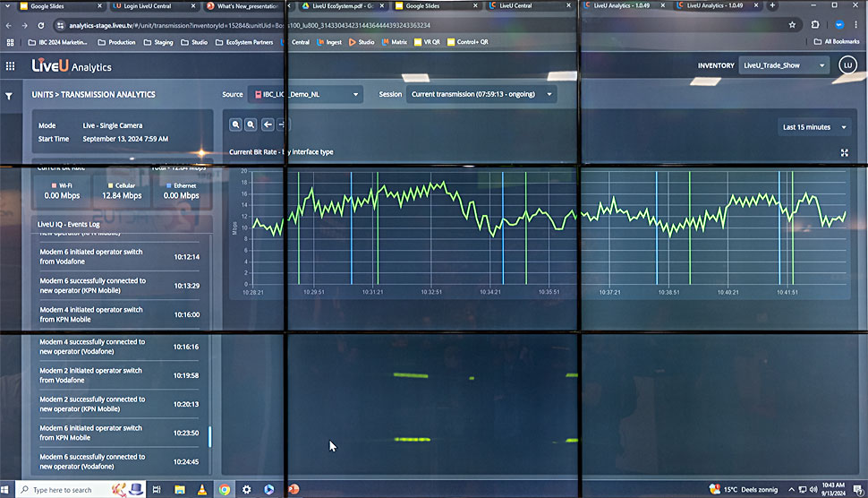The width and height of the screenshot is (868, 498).
Task: Open the Production bookmark folder
Action: coord(116,42)
